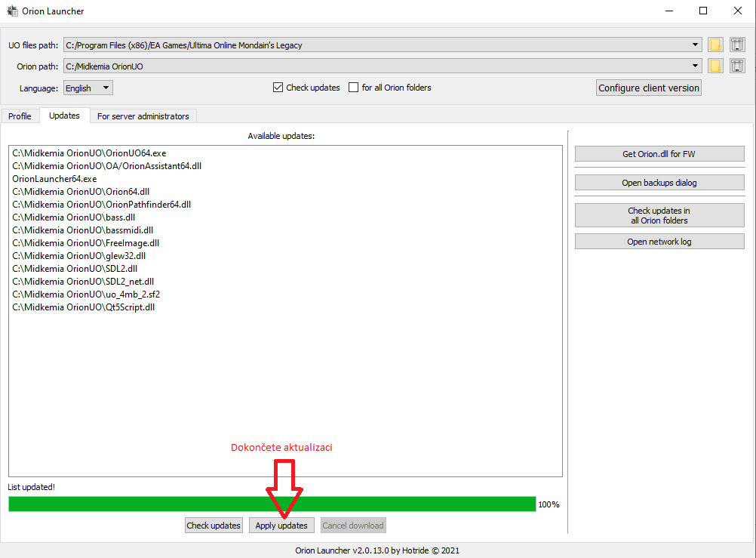Click Get Orion.dll for FW button

(659, 154)
